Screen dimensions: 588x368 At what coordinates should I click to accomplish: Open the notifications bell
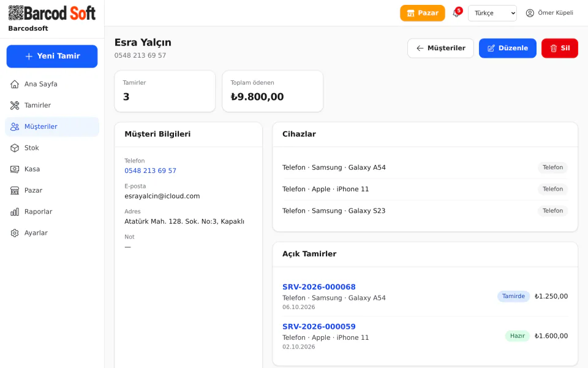[456, 13]
